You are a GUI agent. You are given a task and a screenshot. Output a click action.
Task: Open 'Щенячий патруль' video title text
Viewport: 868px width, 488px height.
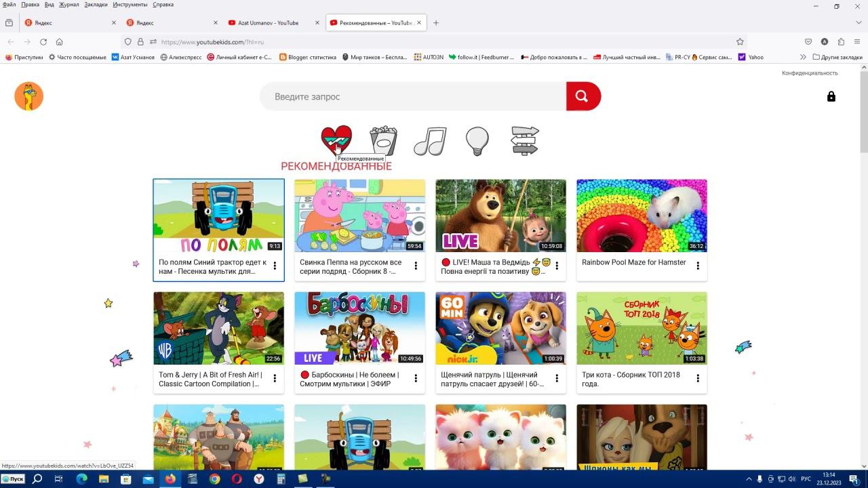click(x=492, y=379)
